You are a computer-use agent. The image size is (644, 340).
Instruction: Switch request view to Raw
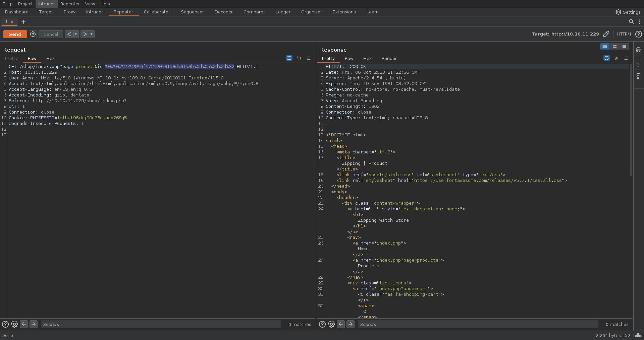(x=32, y=59)
